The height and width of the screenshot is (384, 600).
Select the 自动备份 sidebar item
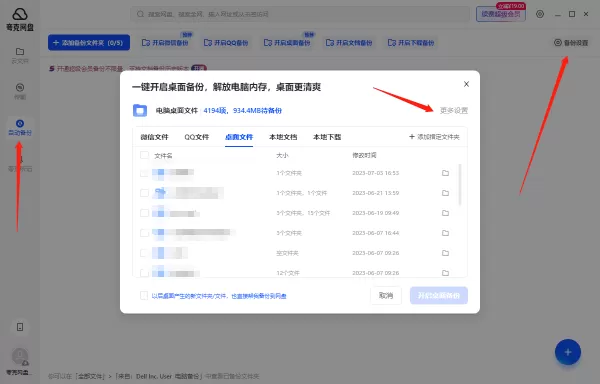pos(20,127)
